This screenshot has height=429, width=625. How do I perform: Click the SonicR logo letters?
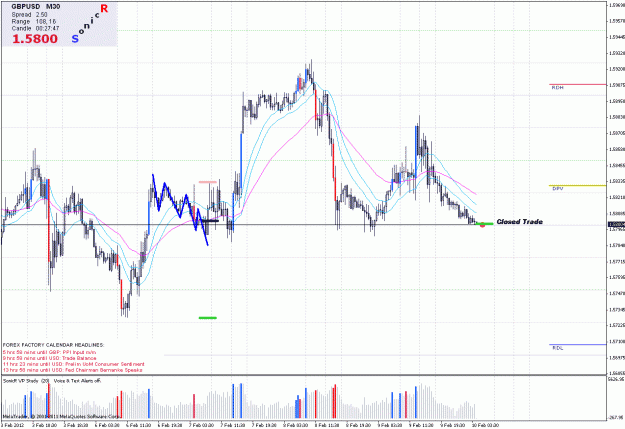[x=90, y=23]
